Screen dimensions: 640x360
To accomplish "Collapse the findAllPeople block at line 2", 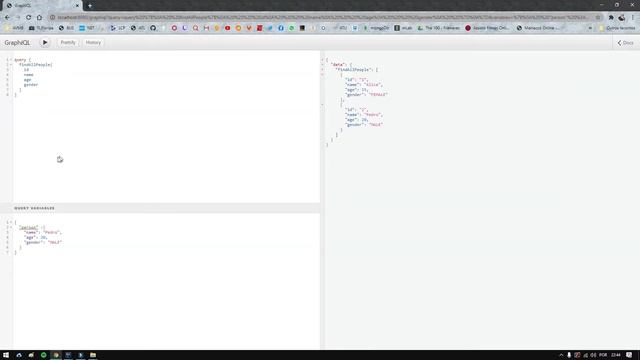I will tap(11, 64).
